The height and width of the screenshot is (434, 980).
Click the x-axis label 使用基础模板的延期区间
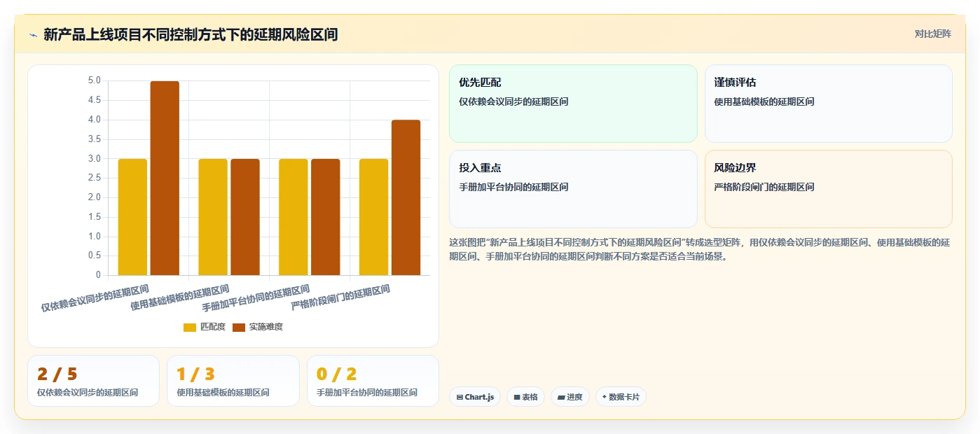[x=180, y=298]
